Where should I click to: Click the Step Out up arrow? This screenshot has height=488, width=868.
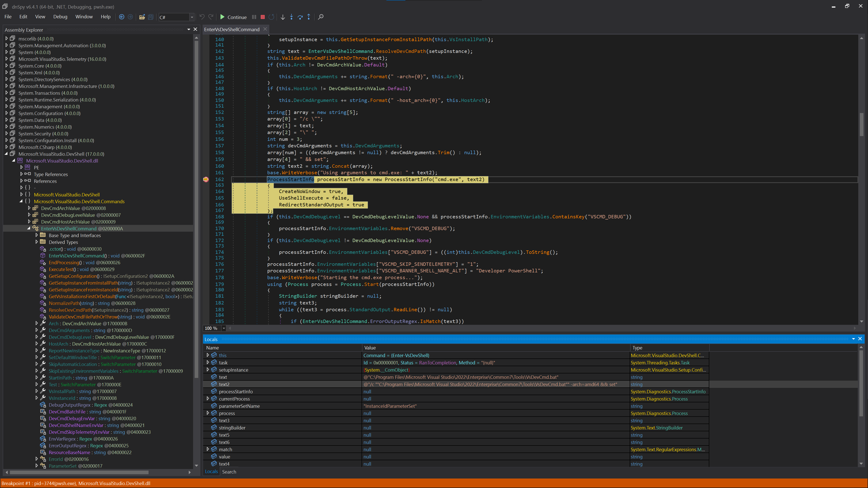(309, 17)
